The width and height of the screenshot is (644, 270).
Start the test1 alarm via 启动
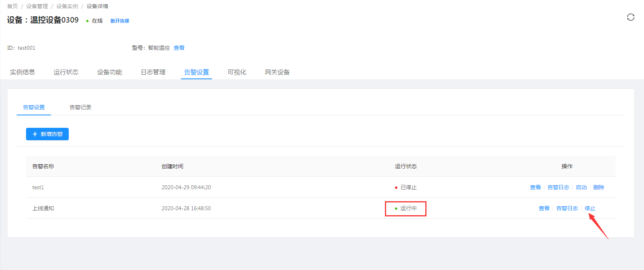581,187
